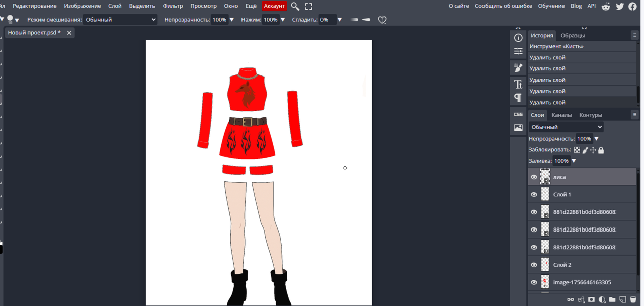Viewport: 644px width, 306px height.
Task: Open the Обучение link
Action: pyautogui.click(x=551, y=6)
